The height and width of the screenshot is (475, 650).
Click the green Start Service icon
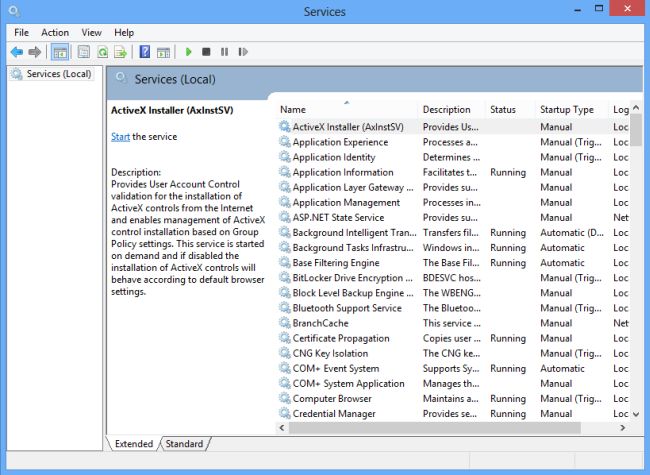point(189,52)
